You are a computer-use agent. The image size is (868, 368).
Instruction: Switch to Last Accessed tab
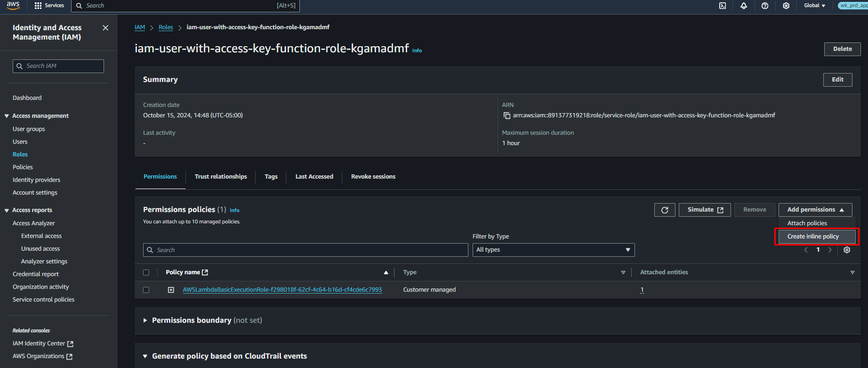click(314, 177)
